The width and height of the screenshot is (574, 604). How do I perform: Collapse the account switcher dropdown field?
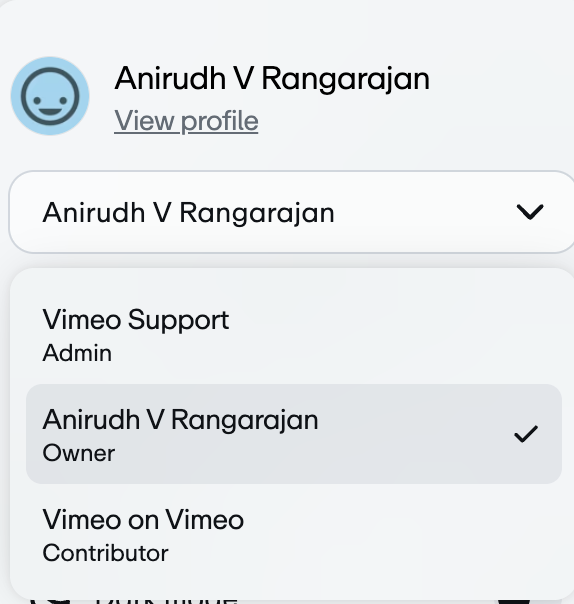coord(291,212)
